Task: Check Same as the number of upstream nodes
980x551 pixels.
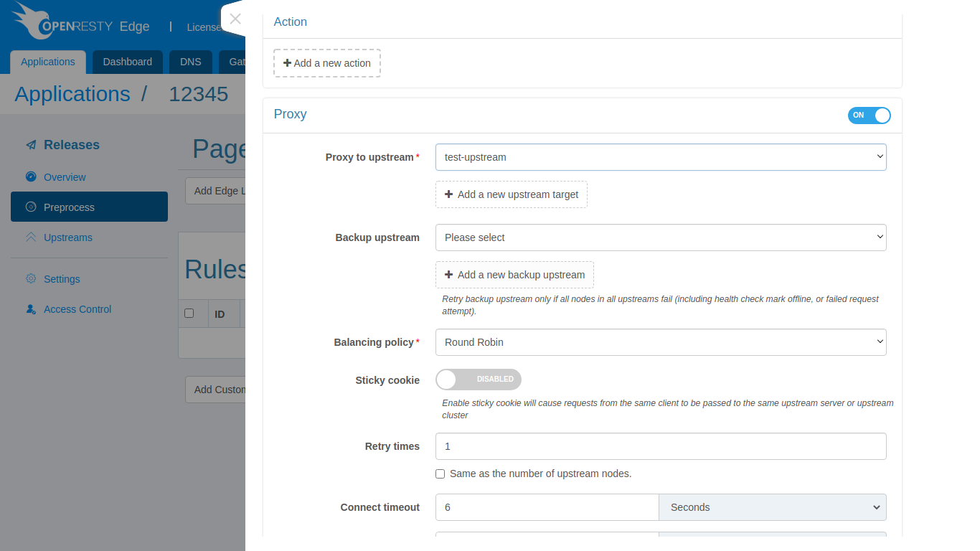Action: 440,474
